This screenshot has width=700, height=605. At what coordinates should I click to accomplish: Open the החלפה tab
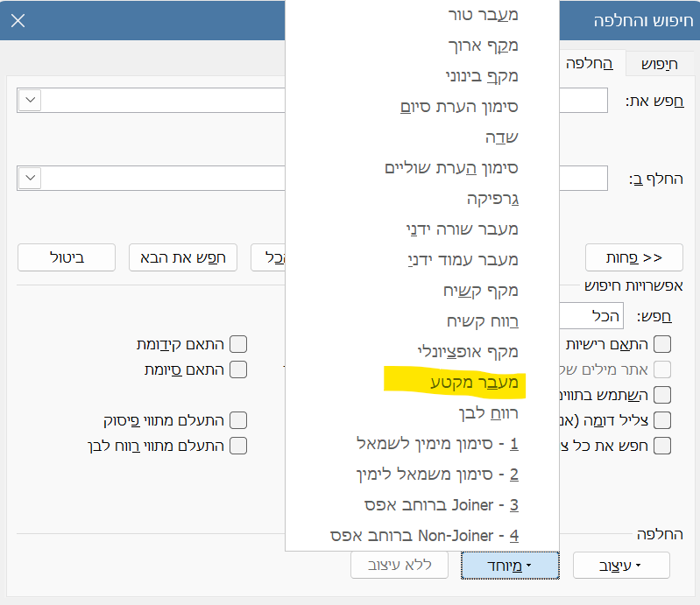tap(590, 63)
